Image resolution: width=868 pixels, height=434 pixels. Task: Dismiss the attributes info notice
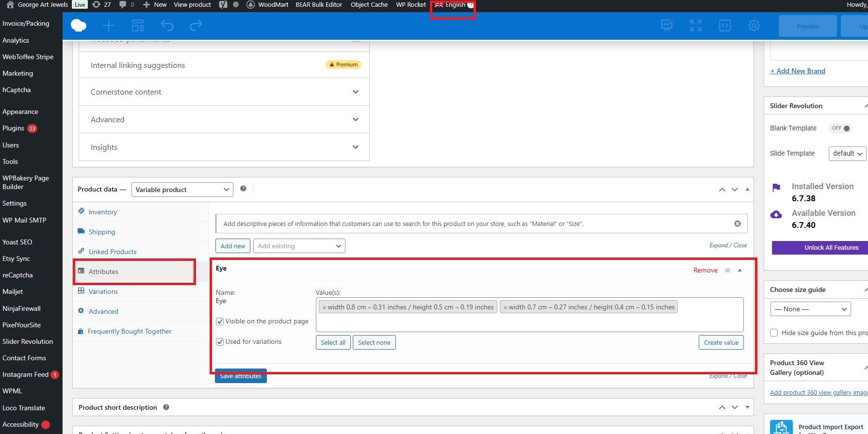(737, 224)
